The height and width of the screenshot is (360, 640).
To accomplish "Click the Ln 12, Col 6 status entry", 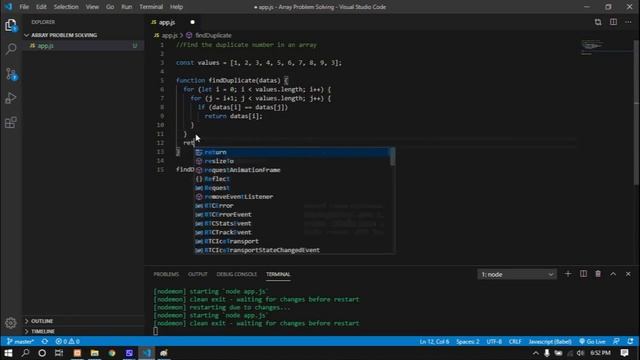I will [434, 341].
